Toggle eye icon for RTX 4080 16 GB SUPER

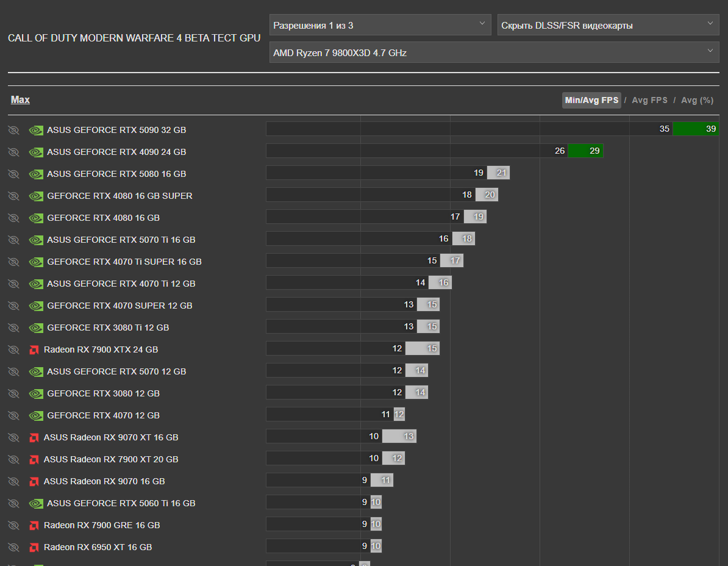(13, 196)
